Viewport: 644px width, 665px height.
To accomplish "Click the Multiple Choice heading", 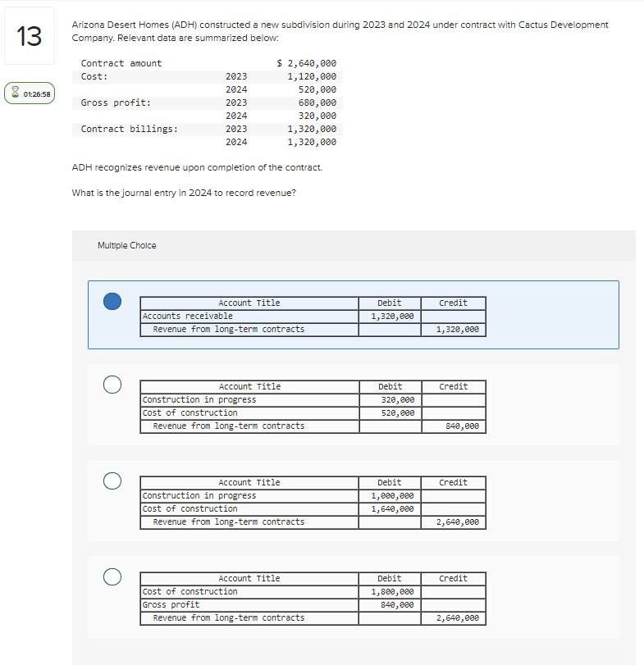I will pos(127,245).
